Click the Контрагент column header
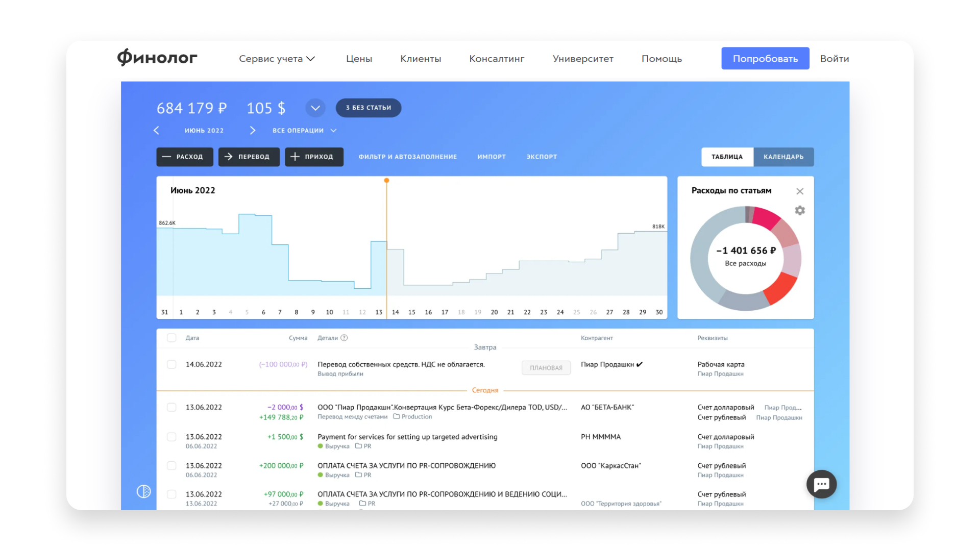The width and height of the screenshot is (980, 551). pos(597,338)
